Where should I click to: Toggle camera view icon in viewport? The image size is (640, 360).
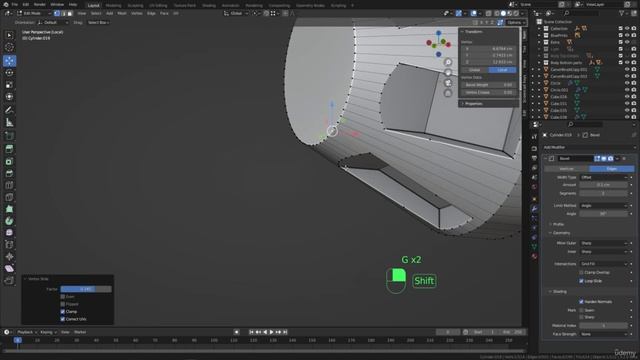click(x=448, y=82)
